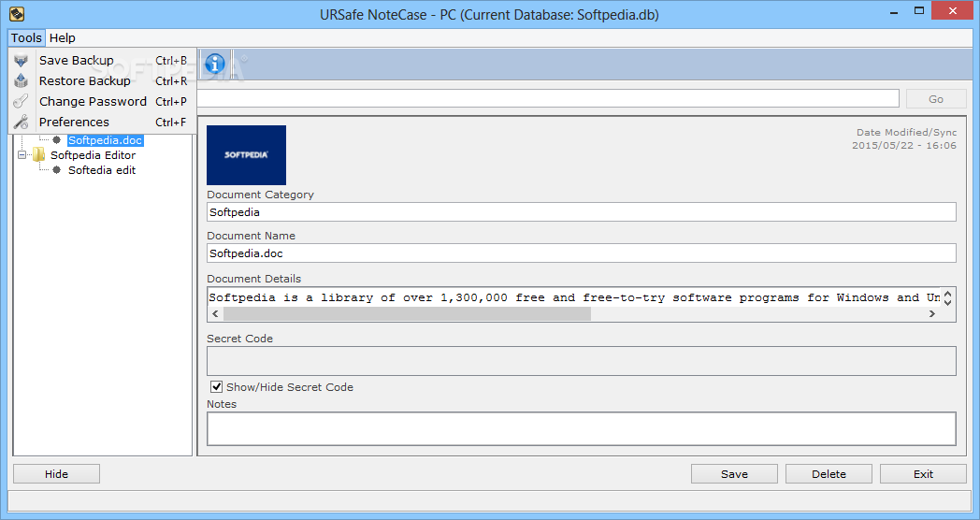Toggle the Show/Hide Secret Code checkbox

pyautogui.click(x=216, y=387)
